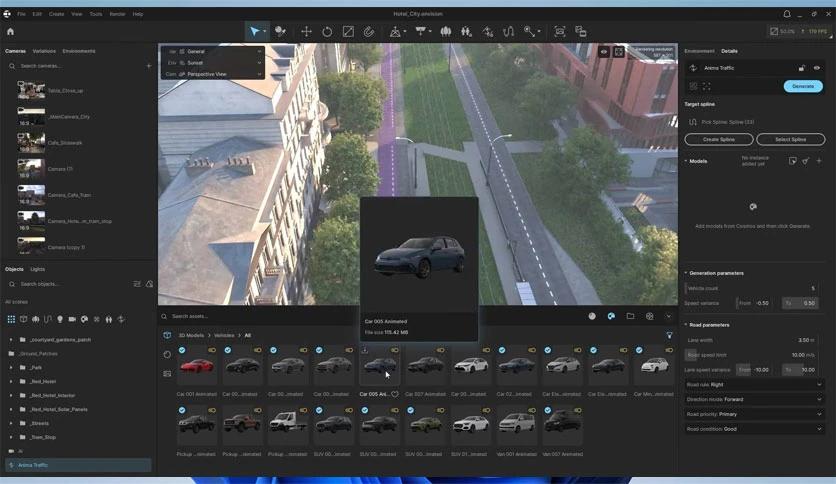The height and width of the screenshot is (484, 836).
Task: Open the Render menu
Action: pos(117,14)
